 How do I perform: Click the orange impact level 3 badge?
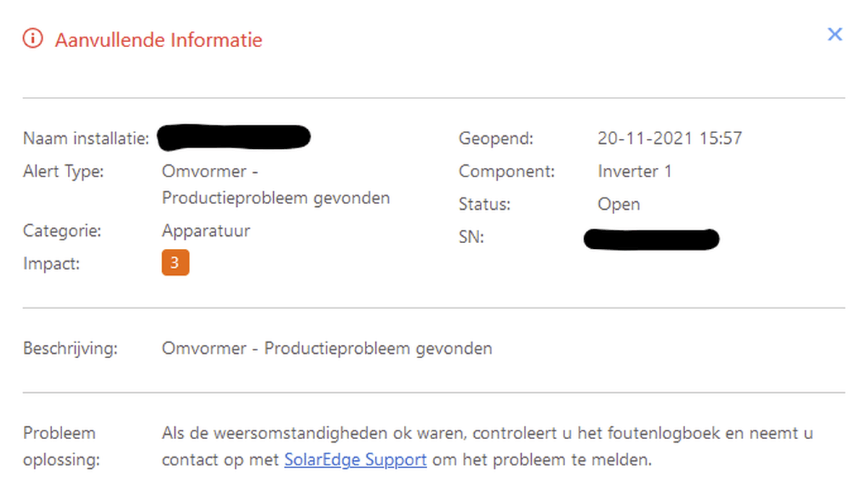[x=176, y=263]
